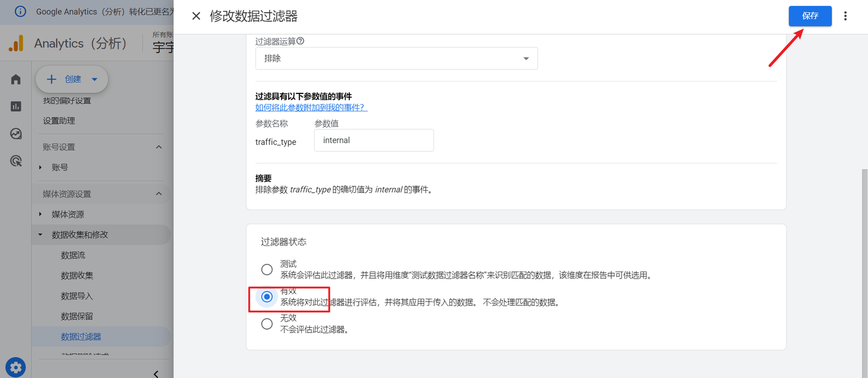Click the blue 保存 button
868x378 pixels.
click(x=810, y=16)
